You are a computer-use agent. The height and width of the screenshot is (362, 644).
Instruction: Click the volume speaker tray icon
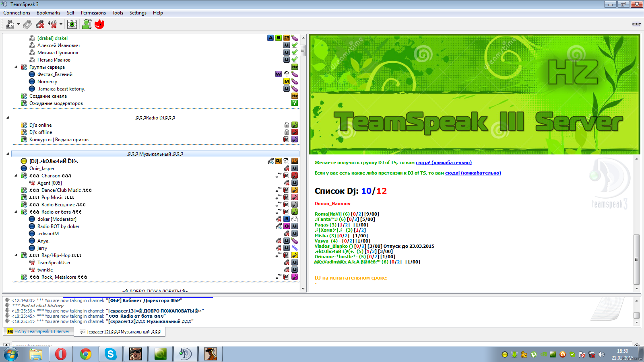tap(601, 354)
